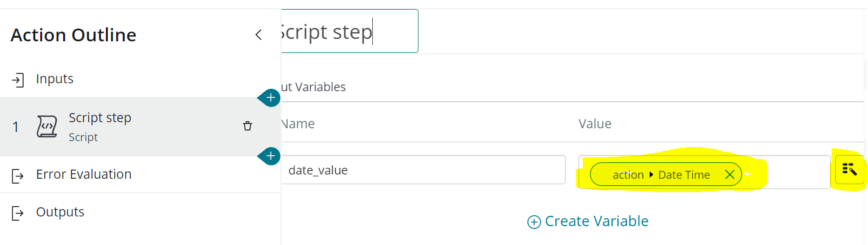Select the action Date Time data pill
The height and width of the screenshot is (245, 868).
[666, 174]
